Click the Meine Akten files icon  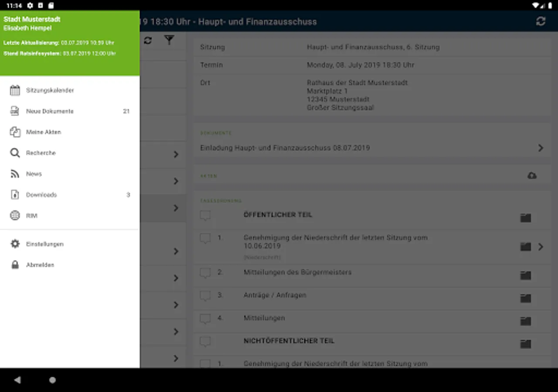[15, 132]
